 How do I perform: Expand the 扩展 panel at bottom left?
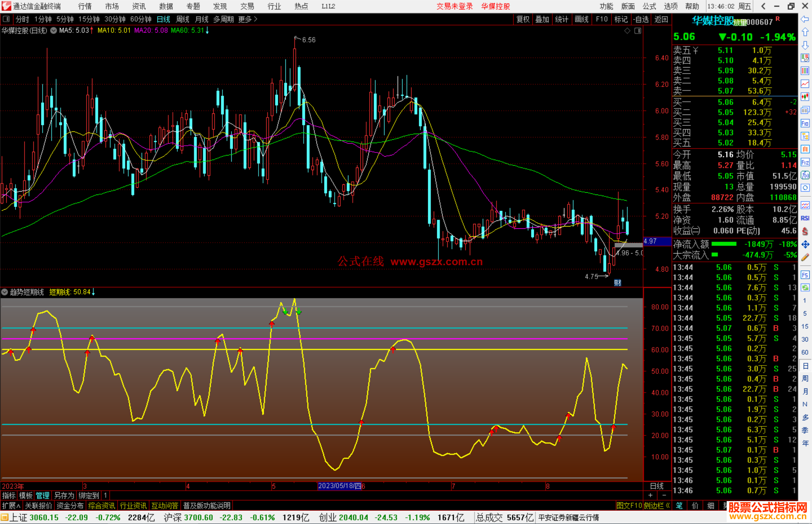pos(11,506)
